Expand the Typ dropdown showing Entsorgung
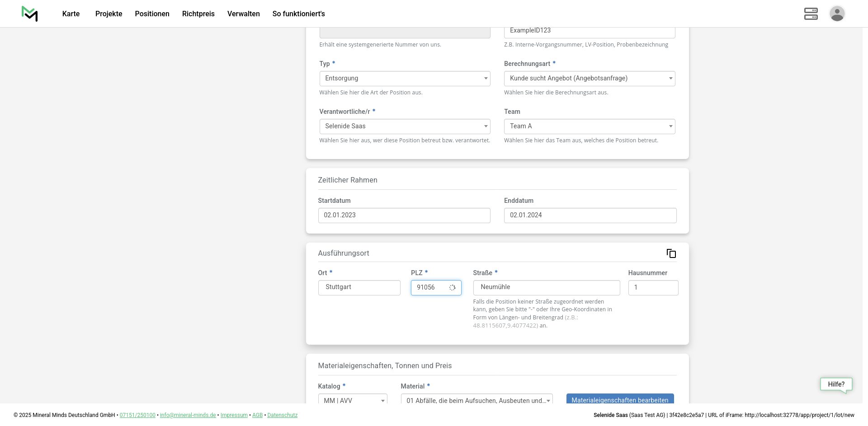This screenshot has width=868, height=426. point(405,79)
